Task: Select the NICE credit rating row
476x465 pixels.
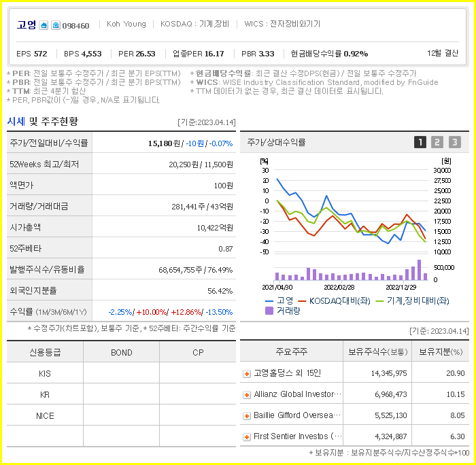Action: point(121,415)
